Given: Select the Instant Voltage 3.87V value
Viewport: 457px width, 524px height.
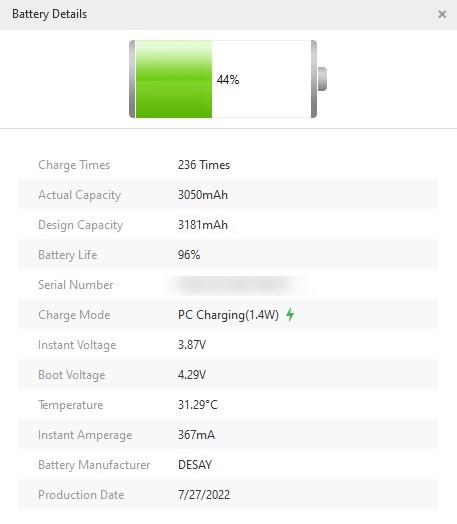Looking at the screenshot, I should 192,345.
